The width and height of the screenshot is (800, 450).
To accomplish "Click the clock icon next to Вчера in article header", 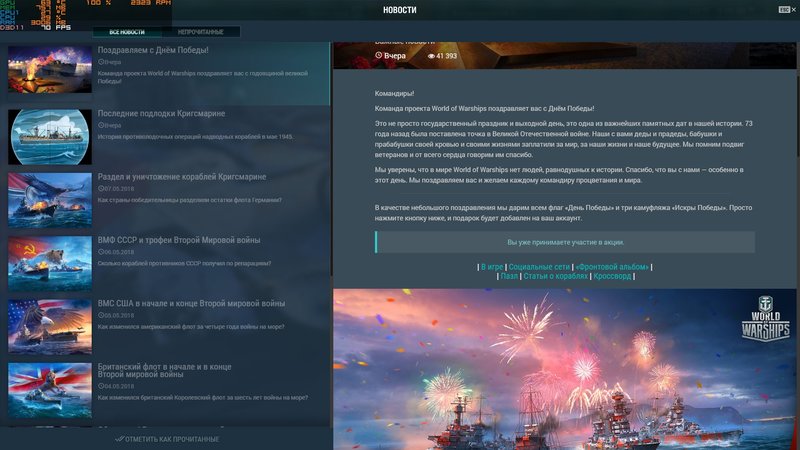I will (379, 55).
